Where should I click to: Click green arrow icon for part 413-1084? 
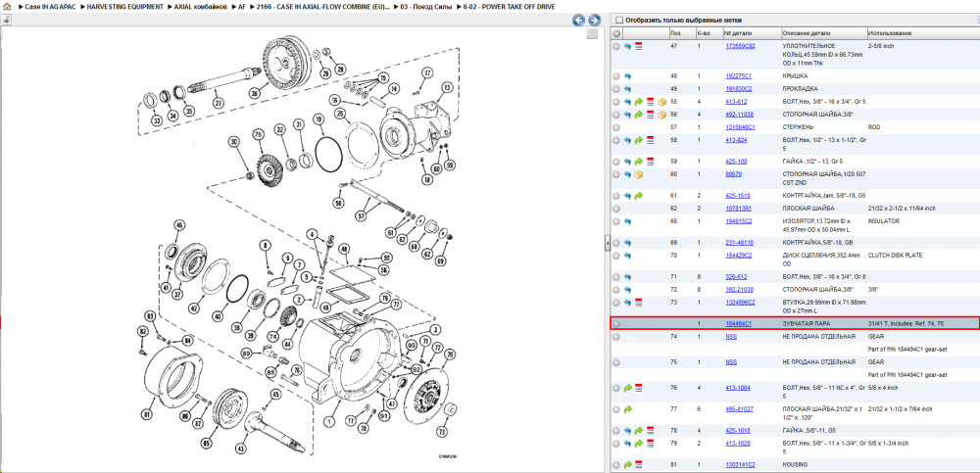coord(627,388)
